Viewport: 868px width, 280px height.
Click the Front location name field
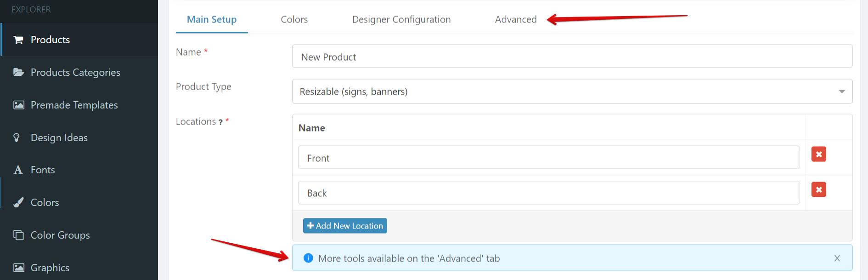[548, 158]
